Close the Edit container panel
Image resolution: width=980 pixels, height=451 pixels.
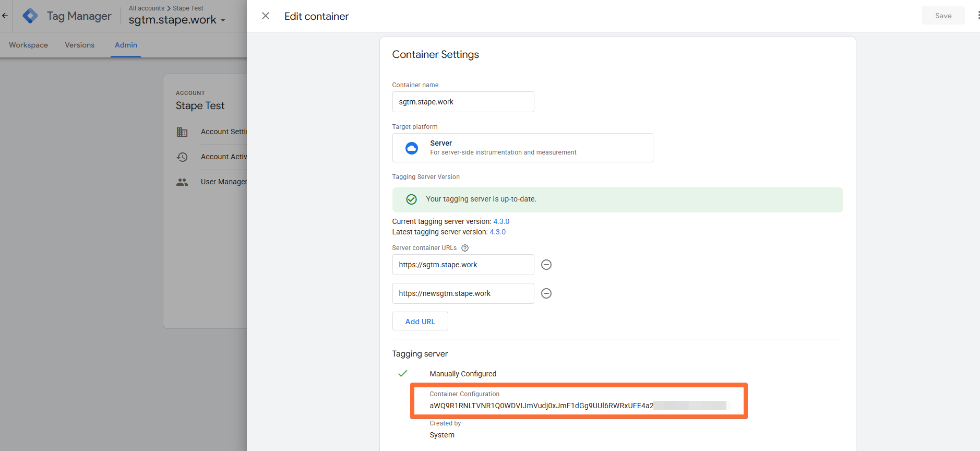pos(266,16)
